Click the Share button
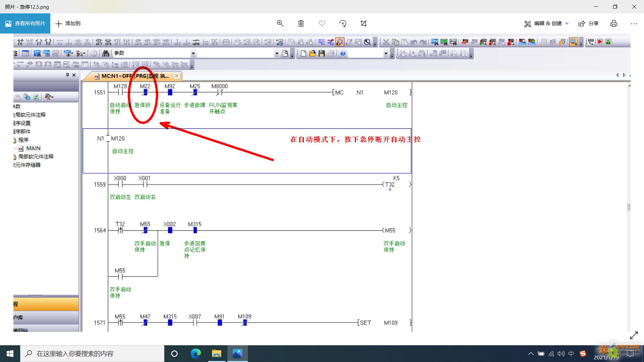This screenshot has width=644, height=362. point(589,23)
